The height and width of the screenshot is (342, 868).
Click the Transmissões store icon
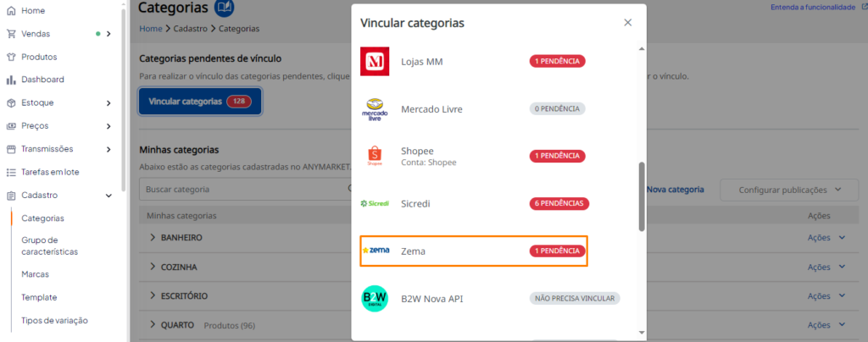(10, 149)
